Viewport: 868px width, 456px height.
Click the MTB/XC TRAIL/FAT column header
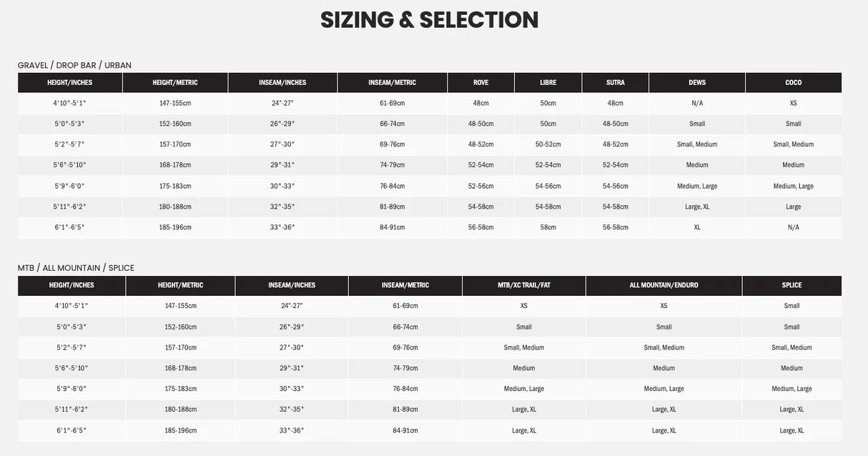point(523,285)
